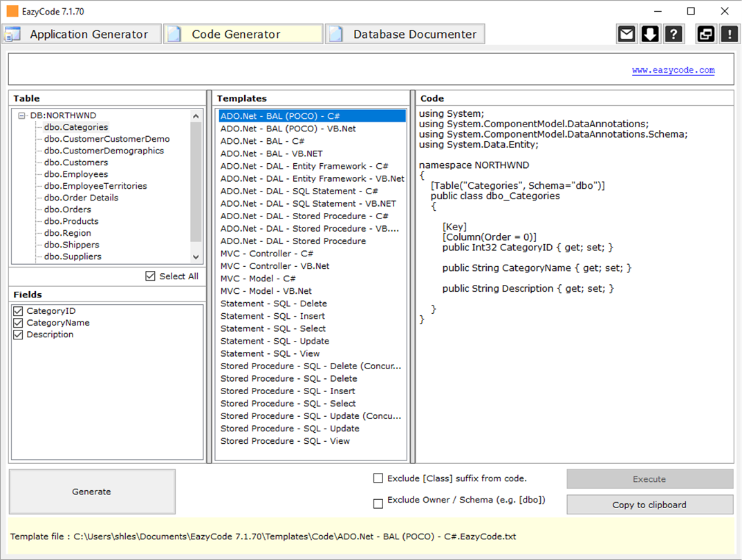Select ADO.Net - BAL - C# template
Screen dimensions: 742x560
pos(313,141)
